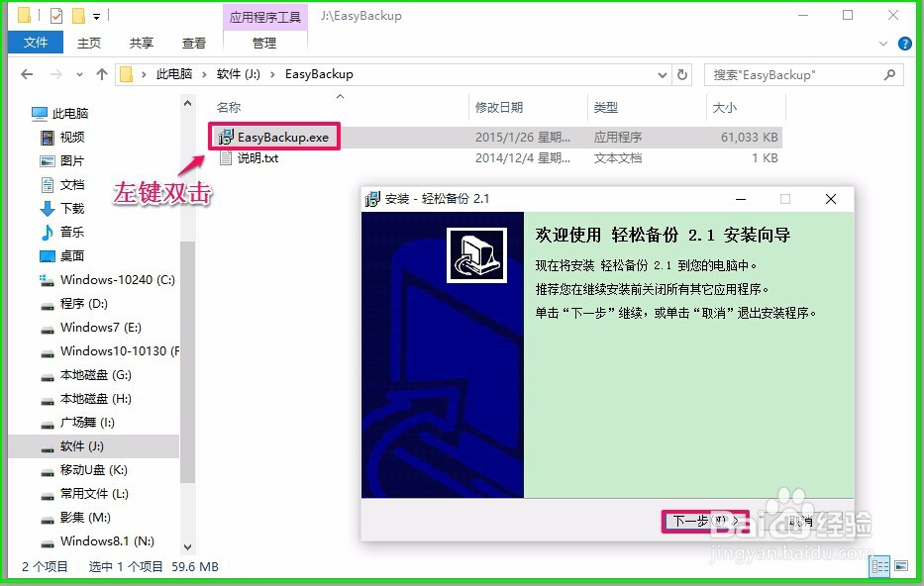Open the quick access toolbar customization dropdown
The width and height of the screenshot is (924, 586).
point(96,14)
